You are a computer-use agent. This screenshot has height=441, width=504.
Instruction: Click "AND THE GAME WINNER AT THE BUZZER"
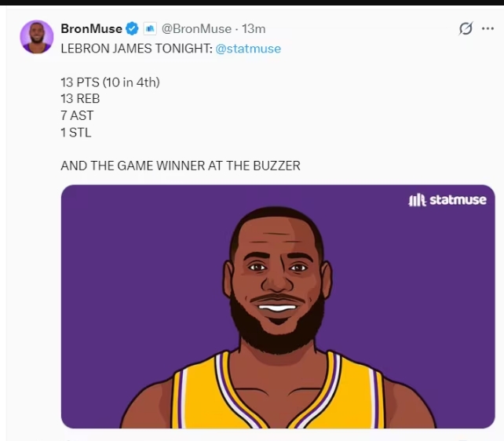pos(181,166)
